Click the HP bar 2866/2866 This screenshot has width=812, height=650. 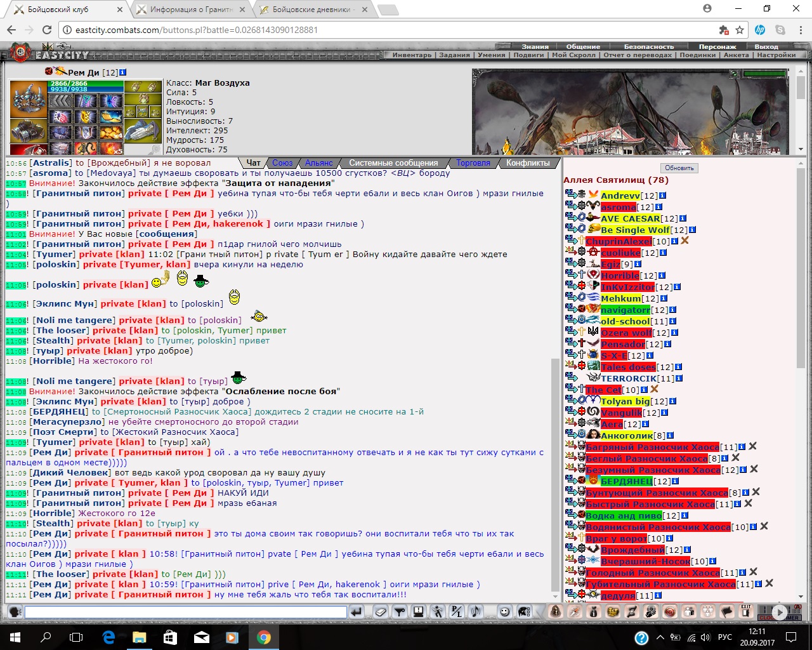[x=86, y=83]
